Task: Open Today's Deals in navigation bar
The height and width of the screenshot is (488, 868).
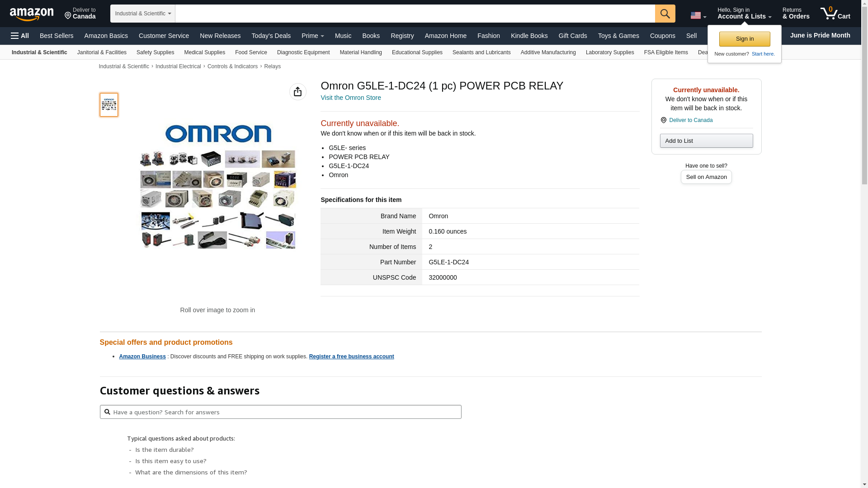Action: tap(271, 36)
